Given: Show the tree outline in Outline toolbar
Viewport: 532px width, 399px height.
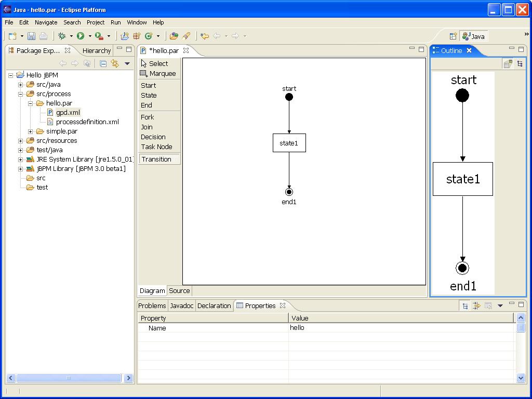Looking at the screenshot, I should 520,64.
